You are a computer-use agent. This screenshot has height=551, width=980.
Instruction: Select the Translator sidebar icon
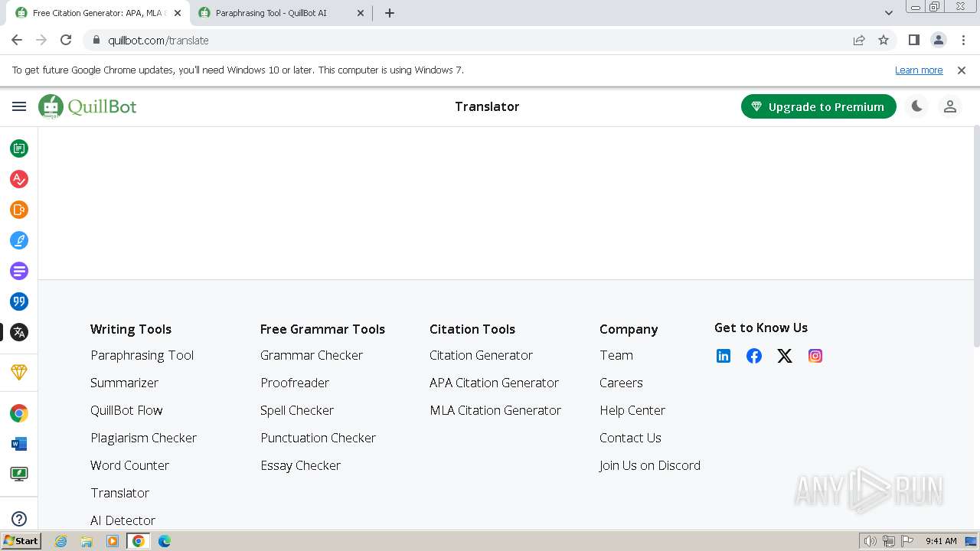coord(19,332)
